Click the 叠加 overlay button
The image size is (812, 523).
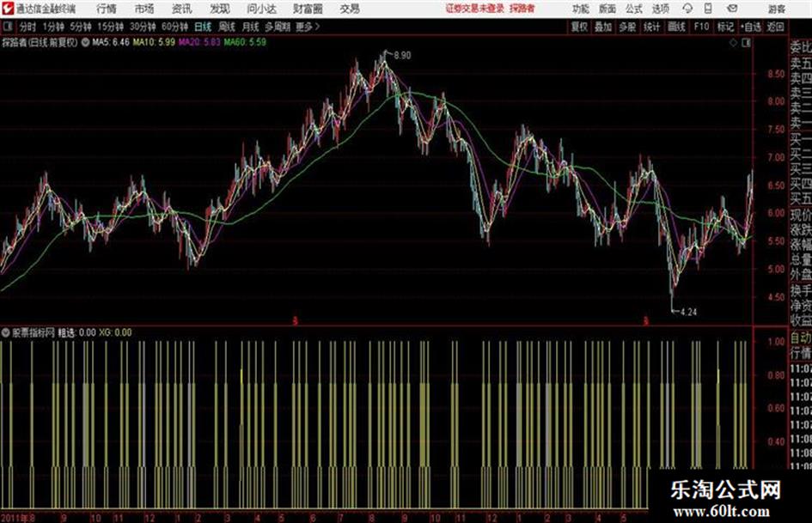point(603,27)
